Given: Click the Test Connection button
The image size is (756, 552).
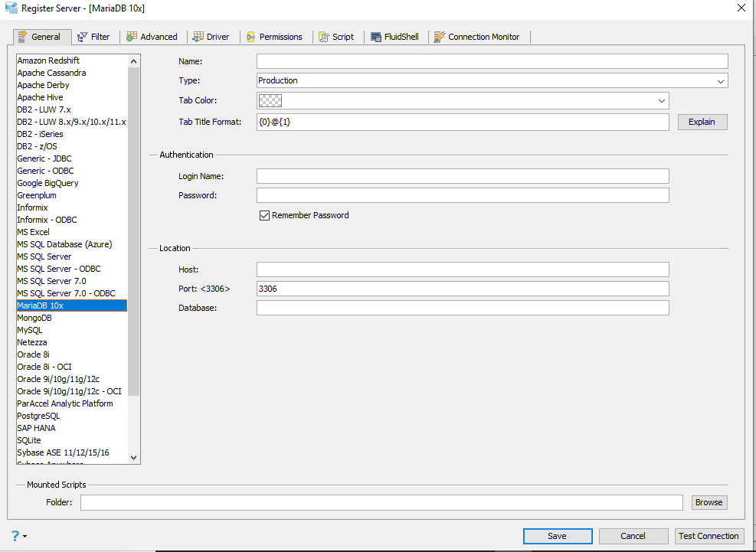Looking at the screenshot, I should [x=709, y=536].
